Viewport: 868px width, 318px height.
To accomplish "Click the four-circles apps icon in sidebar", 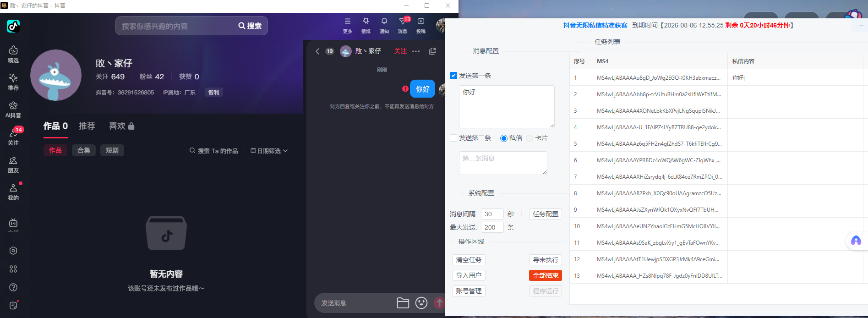I will click(x=13, y=269).
